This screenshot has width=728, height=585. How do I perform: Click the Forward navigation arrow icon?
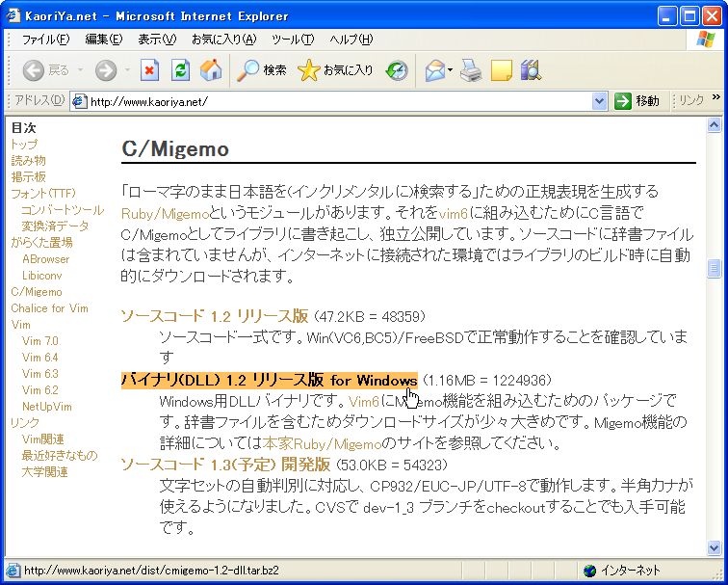coord(106,70)
